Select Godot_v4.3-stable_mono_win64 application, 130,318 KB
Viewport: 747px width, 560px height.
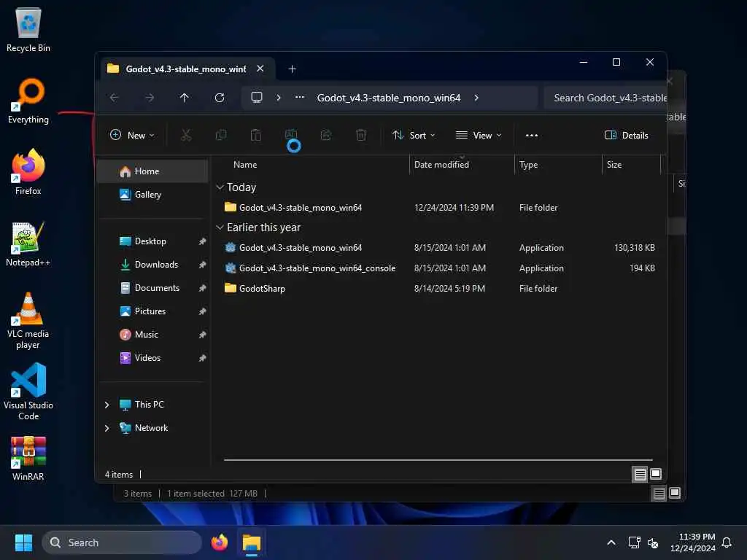click(438, 248)
